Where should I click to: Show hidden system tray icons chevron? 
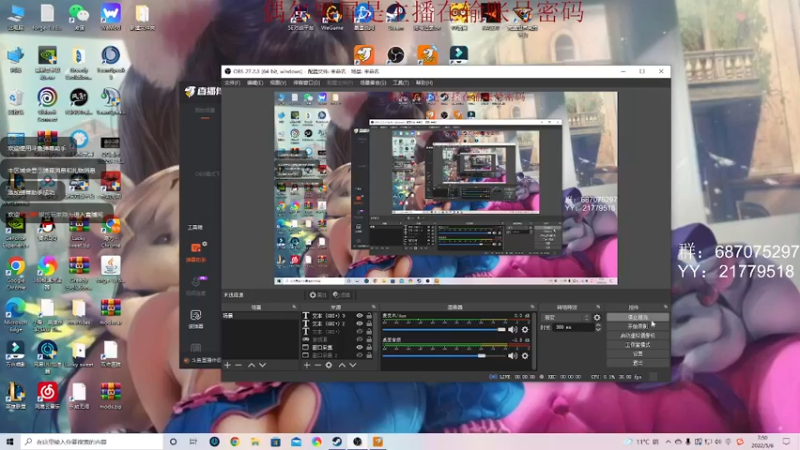668,442
